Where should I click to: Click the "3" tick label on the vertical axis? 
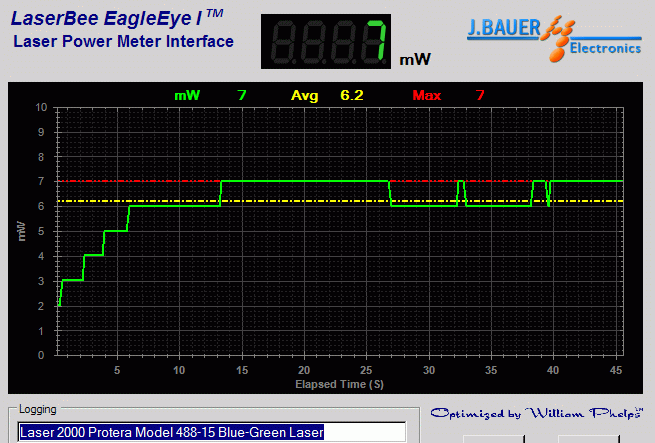click(41, 281)
